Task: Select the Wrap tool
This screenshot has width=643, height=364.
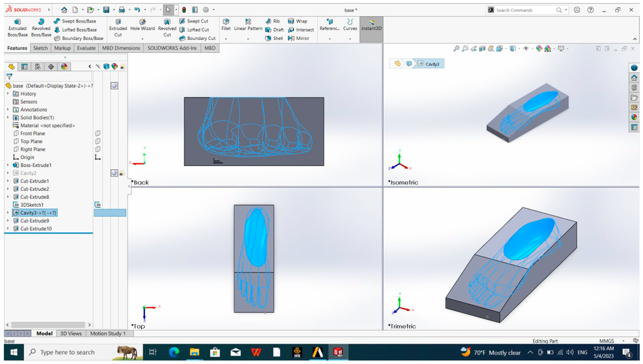Action: click(x=297, y=21)
